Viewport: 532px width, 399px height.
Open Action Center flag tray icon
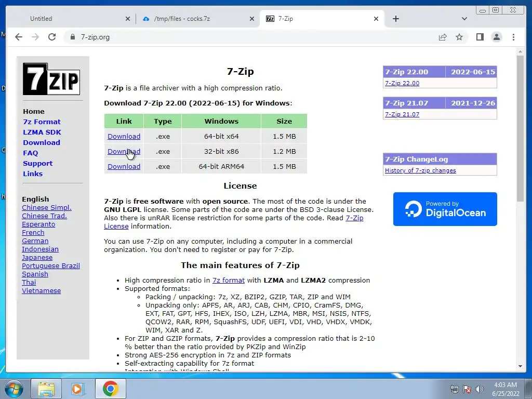pos(467,389)
